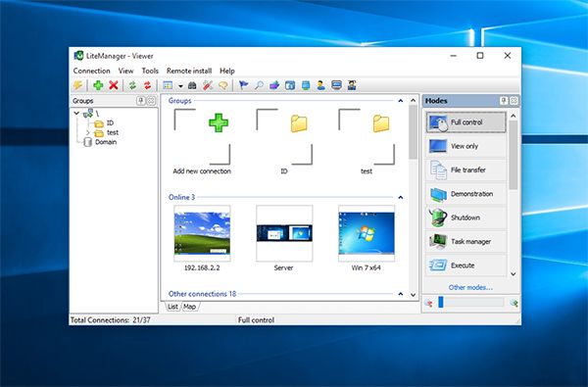Expand the test folder in tree
The width and height of the screenshot is (588, 387).
pos(88,132)
